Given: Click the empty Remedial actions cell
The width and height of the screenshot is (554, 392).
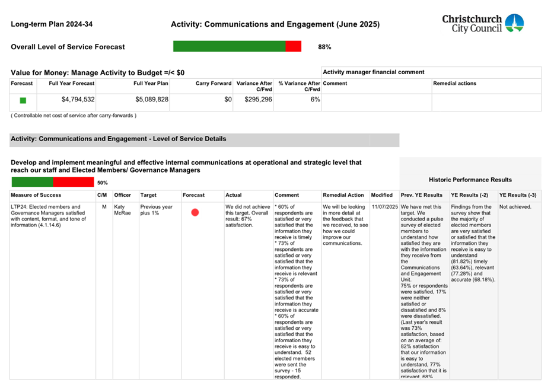Looking at the screenshot, I should click(486, 100).
